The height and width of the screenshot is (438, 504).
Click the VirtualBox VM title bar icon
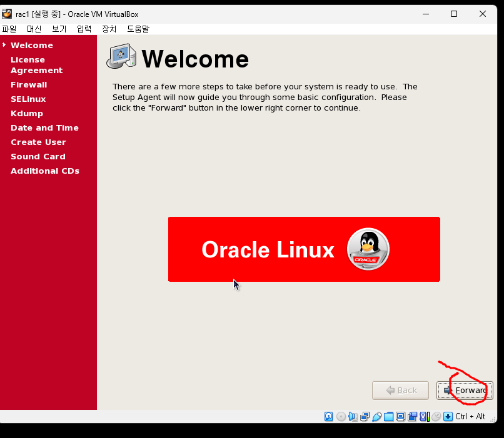[x=7, y=14]
